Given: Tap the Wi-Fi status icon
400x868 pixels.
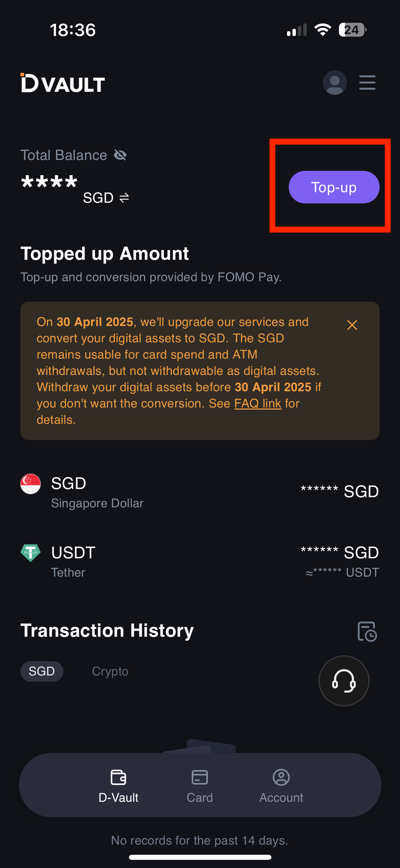Looking at the screenshot, I should 323,30.
